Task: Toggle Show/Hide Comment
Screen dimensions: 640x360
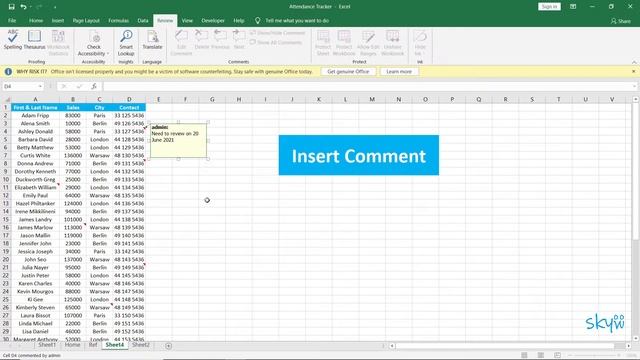Action: [x=277, y=33]
